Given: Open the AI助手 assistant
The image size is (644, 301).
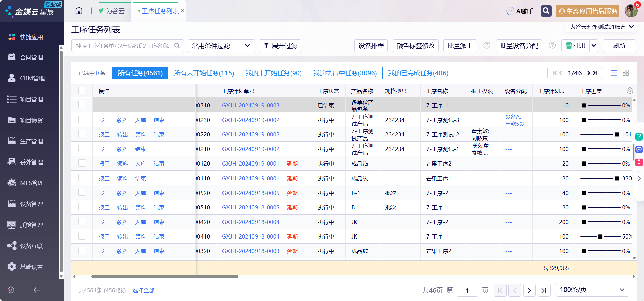Looking at the screenshot, I should click(x=520, y=11).
